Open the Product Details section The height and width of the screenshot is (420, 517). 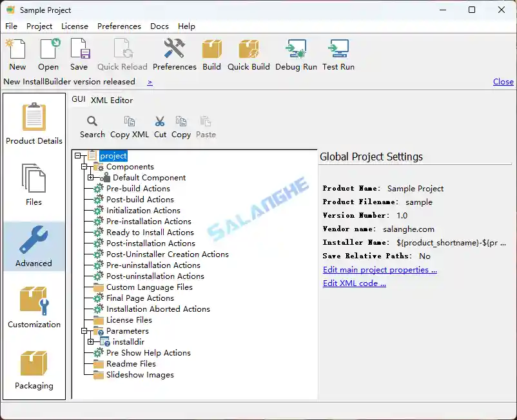click(x=34, y=124)
